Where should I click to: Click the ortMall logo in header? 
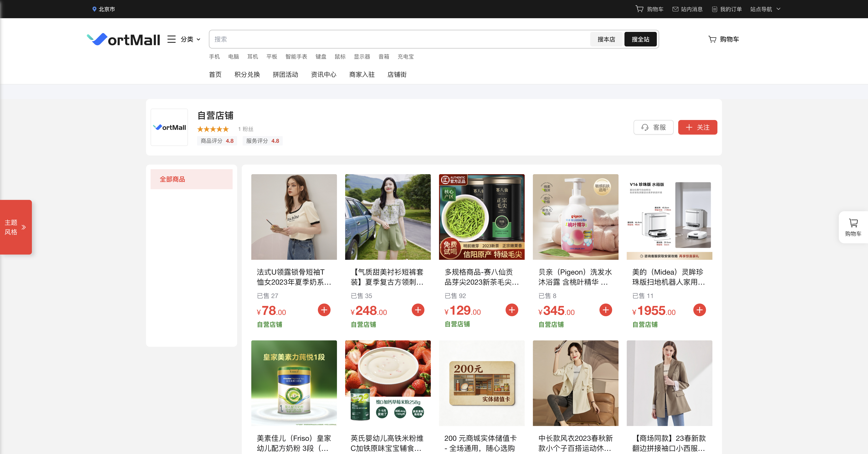[123, 39]
